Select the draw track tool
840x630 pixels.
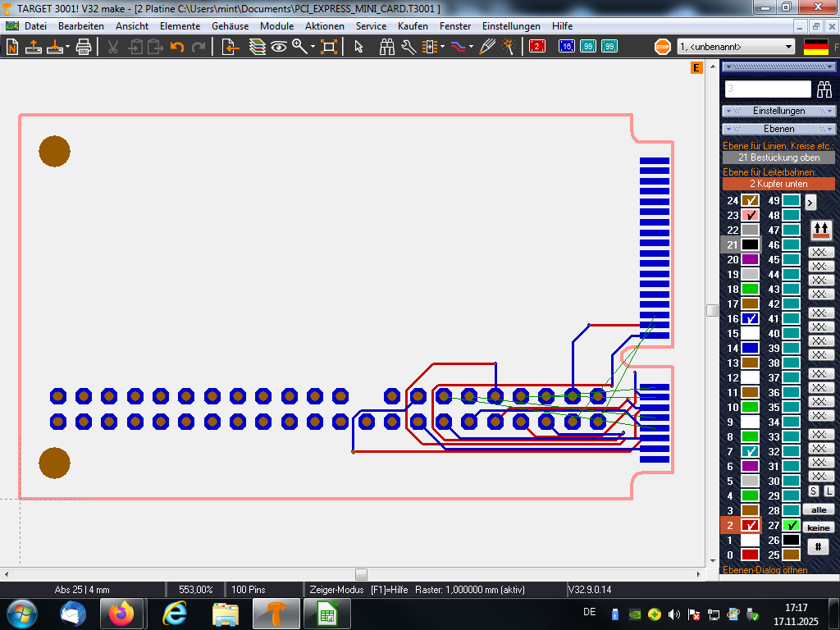[458, 47]
